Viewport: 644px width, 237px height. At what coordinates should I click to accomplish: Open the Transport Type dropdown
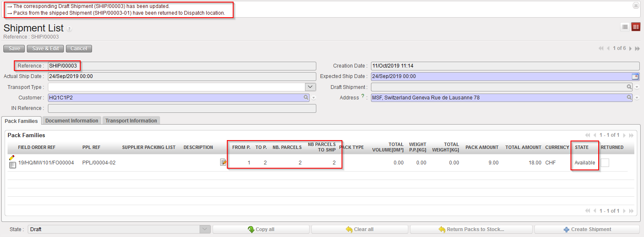click(x=310, y=87)
